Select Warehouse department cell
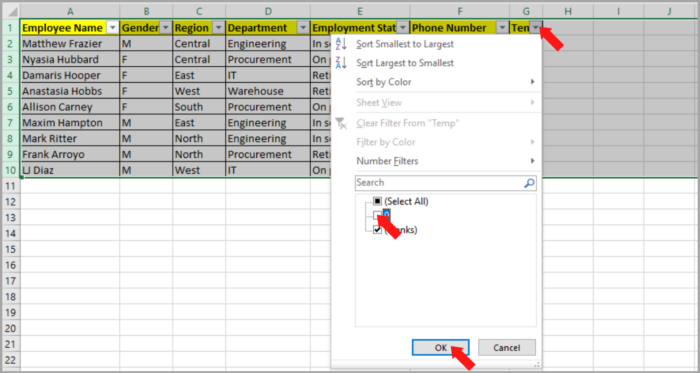 pyautogui.click(x=268, y=91)
